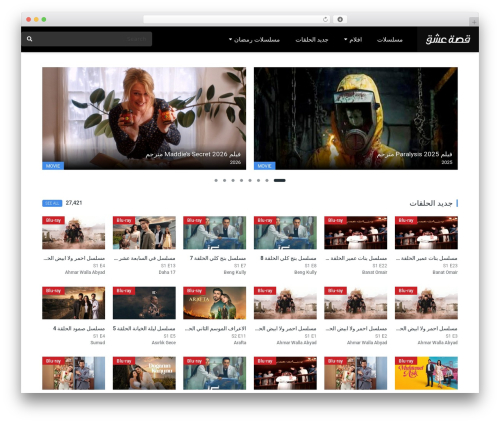Click the Arafta series name
The image size is (500, 423).
tap(240, 343)
